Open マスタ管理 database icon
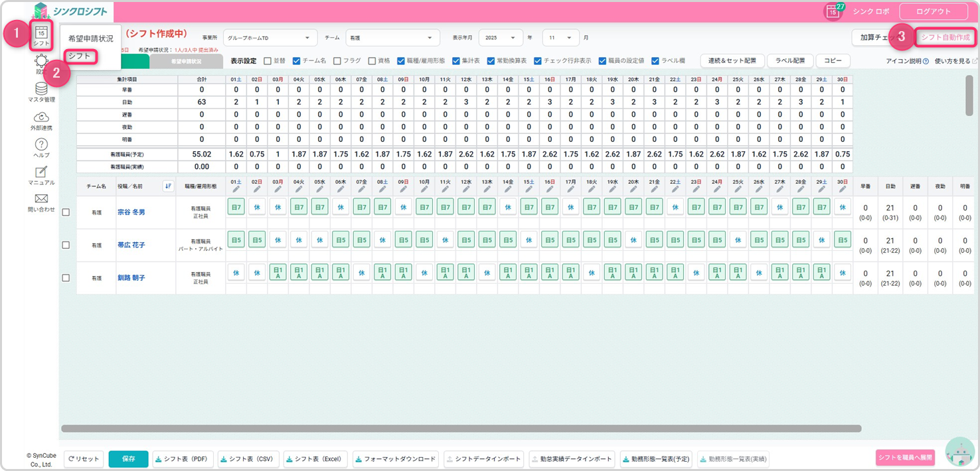Screen dimensions: 980x471 coord(41,89)
